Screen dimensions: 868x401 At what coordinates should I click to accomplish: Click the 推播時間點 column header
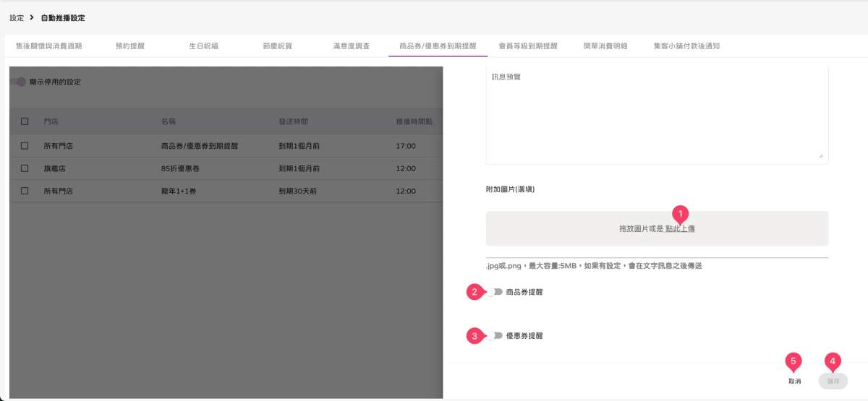tap(414, 121)
